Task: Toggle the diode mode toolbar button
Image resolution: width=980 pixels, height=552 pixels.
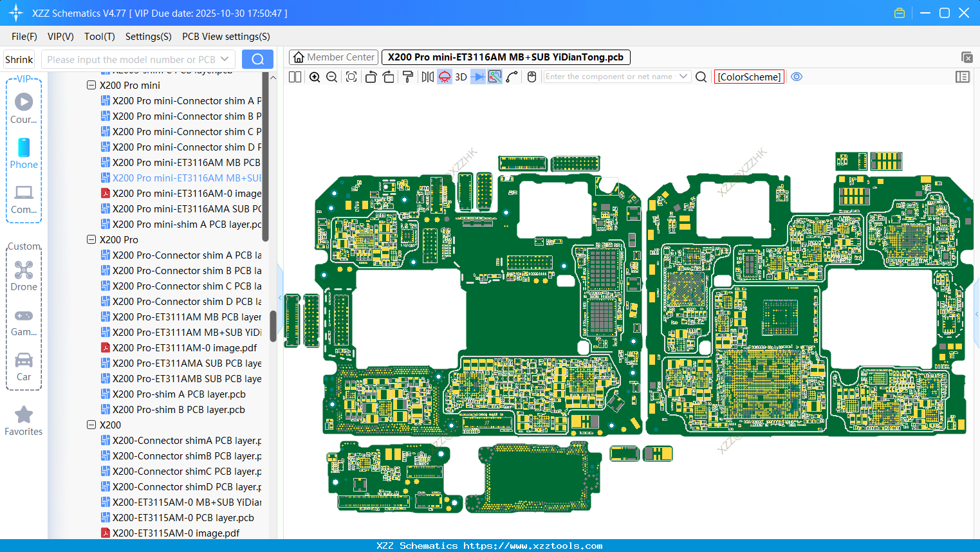Action: 477,77
